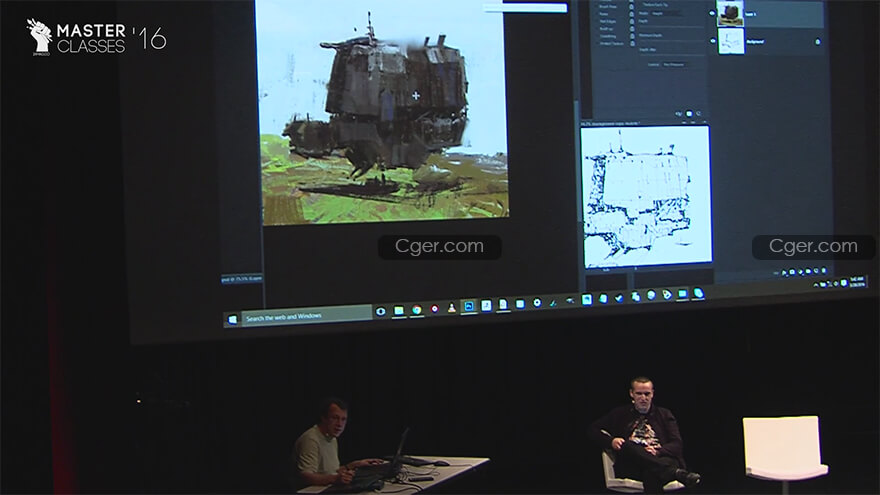Open File Explorer from the taskbar
880x495 pixels.
pos(398,310)
